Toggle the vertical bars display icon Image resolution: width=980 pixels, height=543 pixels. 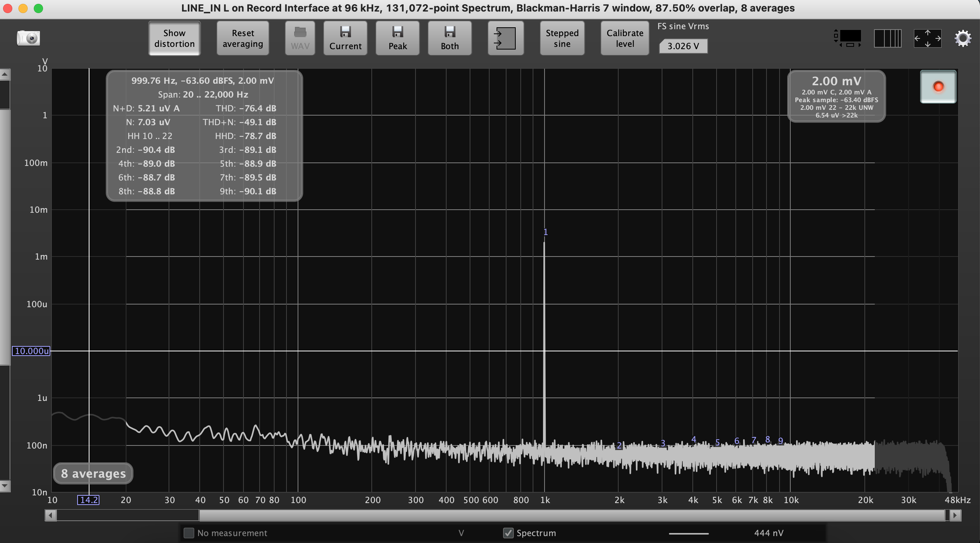point(887,38)
